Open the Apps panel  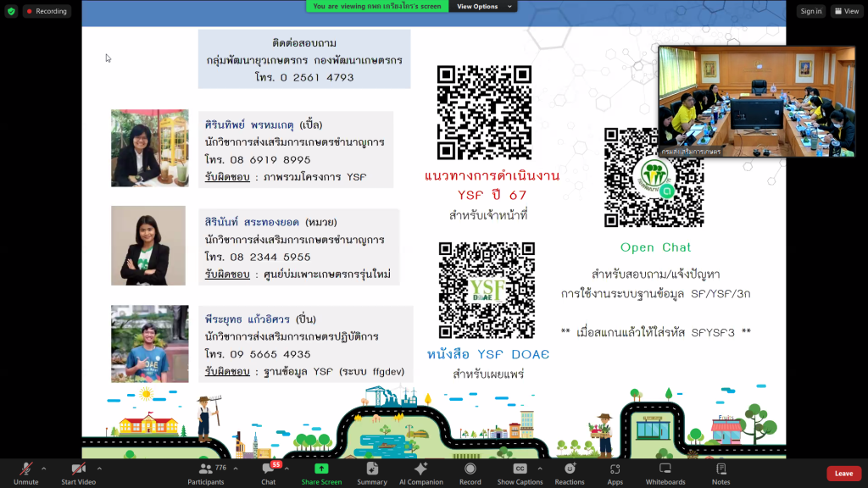pyautogui.click(x=615, y=474)
